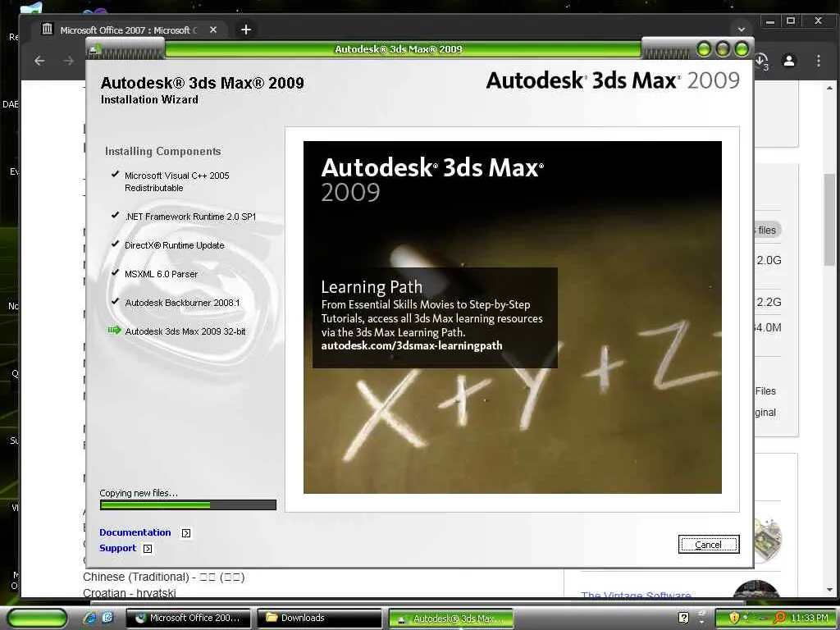Go forward in the browser

69,61
